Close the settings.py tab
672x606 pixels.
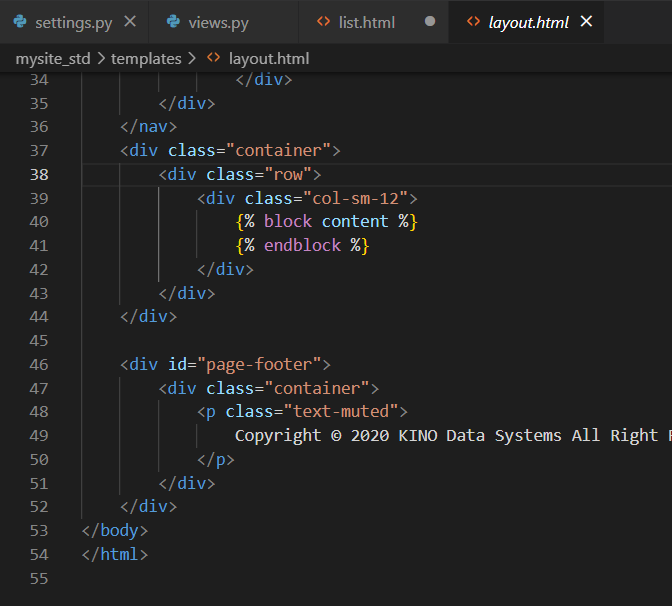130,21
